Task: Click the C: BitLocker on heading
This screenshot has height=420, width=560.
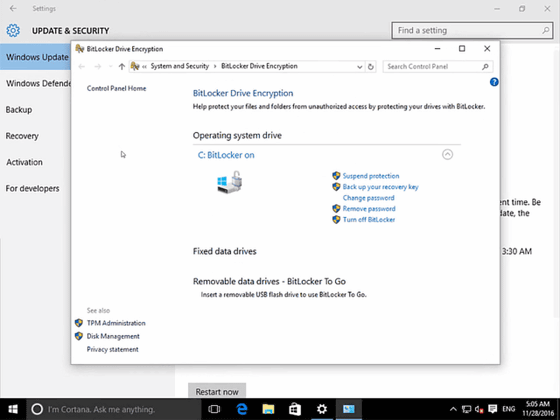Action: (x=226, y=155)
